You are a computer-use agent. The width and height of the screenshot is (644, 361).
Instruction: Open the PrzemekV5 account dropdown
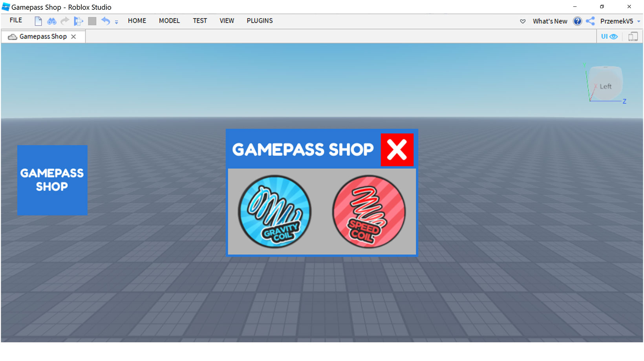pyautogui.click(x=620, y=21)
